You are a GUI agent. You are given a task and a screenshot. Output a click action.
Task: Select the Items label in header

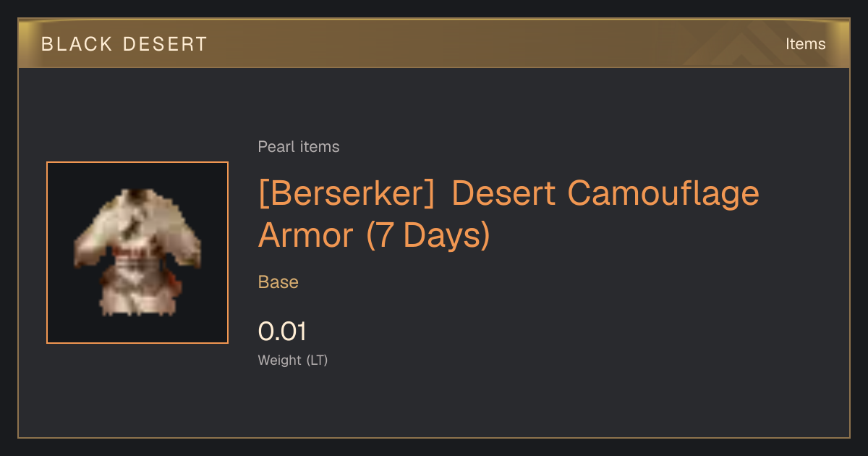coord(805,44)
